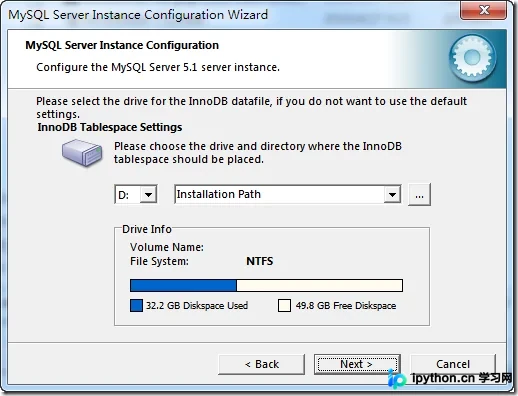Click the disk usage bar
Image resolution: width=518 pixels, height=396 pixels.
[x=266, y=286]
